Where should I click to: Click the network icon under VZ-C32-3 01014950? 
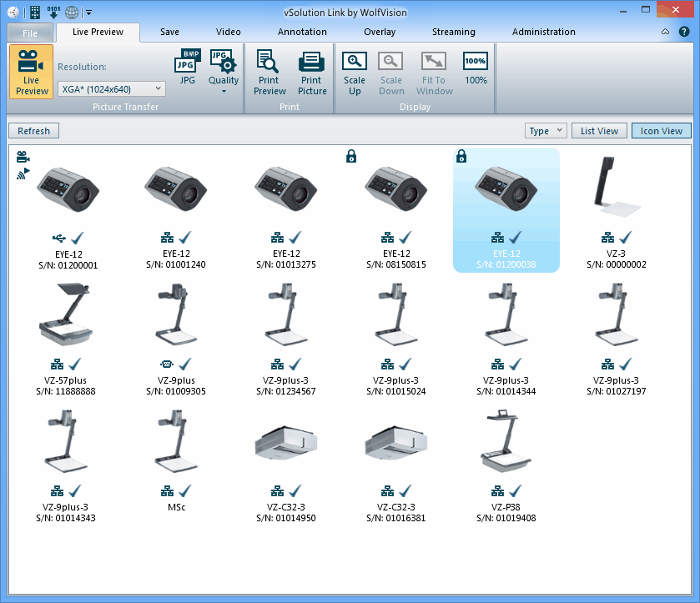pos(277,491)
